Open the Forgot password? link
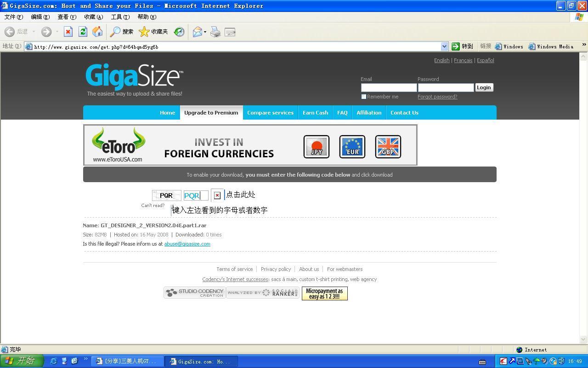Image resolution: width=588 pixels, height=368 pixels. pos(437,97)
